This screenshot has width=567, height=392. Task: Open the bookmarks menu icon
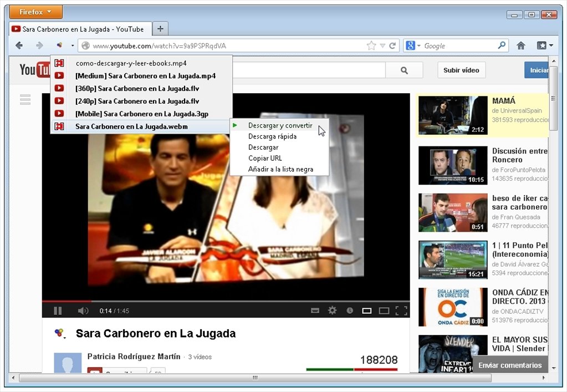(x=545, y=45)
